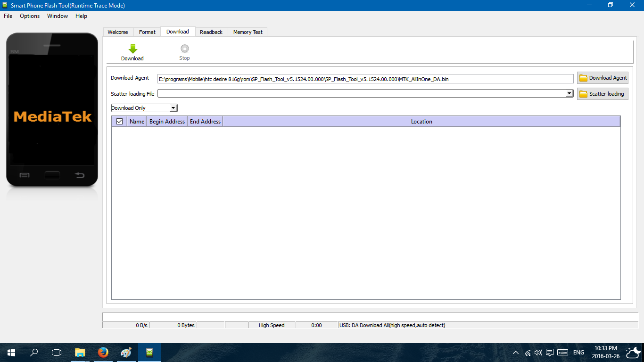The image size is (644, 362).
Task: Open the Paint palette taskbar icon
Action: point(126,353)
